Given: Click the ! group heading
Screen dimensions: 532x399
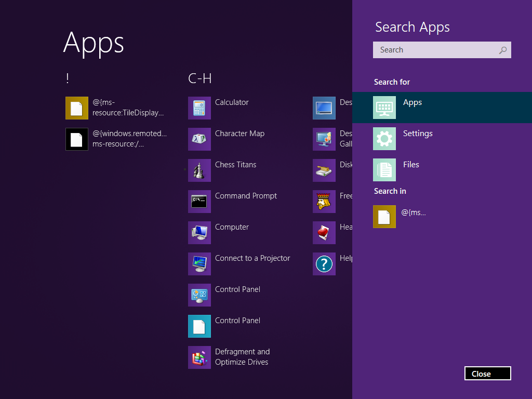Looking at the screenshot, I should coord(68,79).
